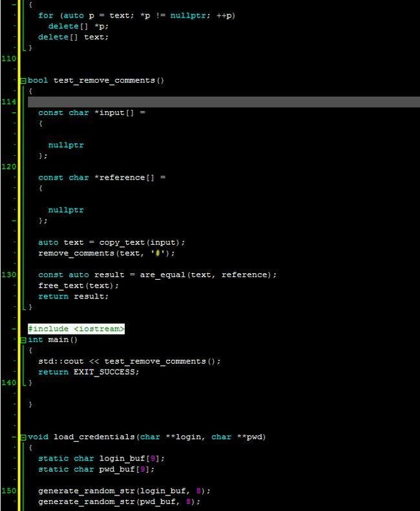Click the 'delete[] *p;' statement
Image resolution: width=420 pixels, height=511 pixels.
coord(78,26)
